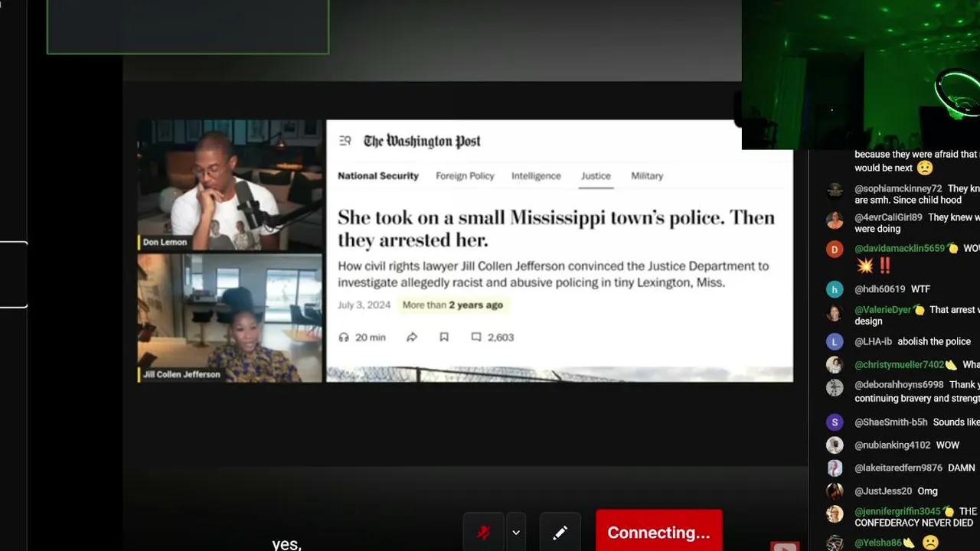980x551 pixels.
Task: Click the username @christymueller7402
Action: (900, 365)
